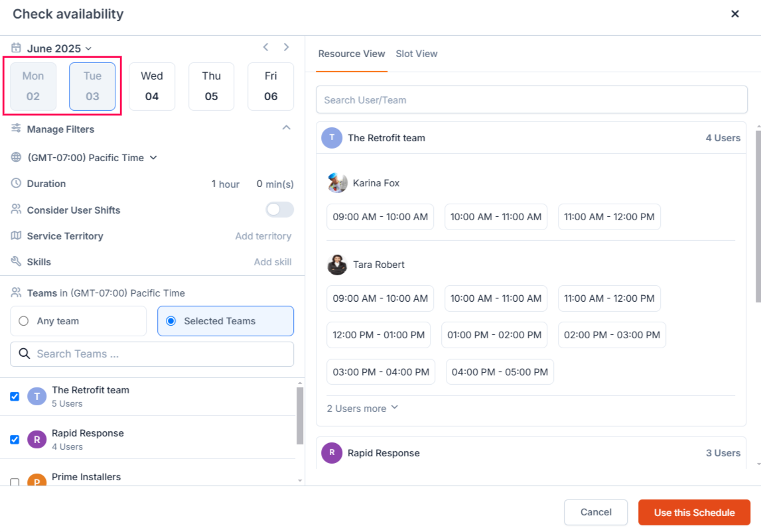Pick the 03:00 PM - 04:00 PM slot
This screenshot has height=532, width=761.
pos(381,372)
